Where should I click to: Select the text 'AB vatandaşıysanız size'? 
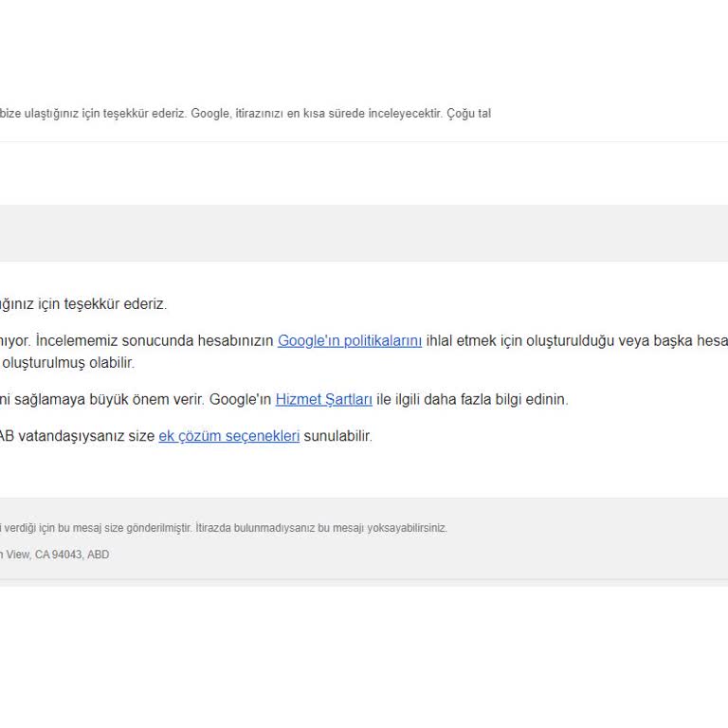77,436
